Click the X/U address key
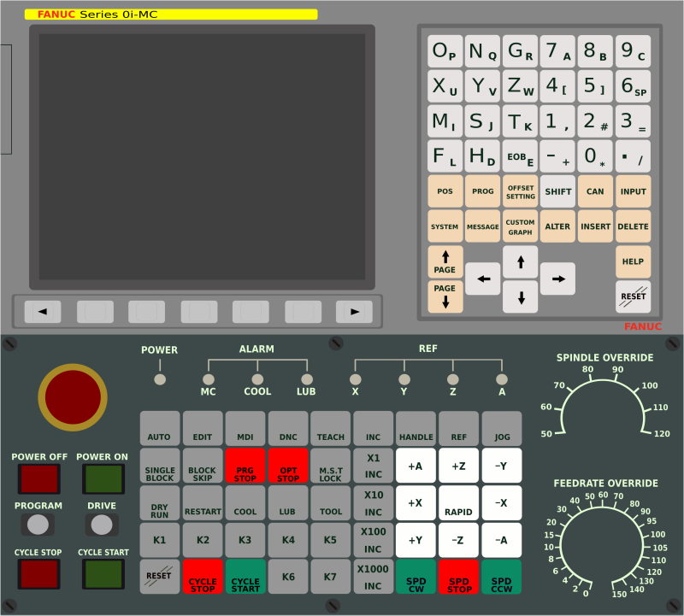This screenshot has height=616, width=684. coord(445,86)
